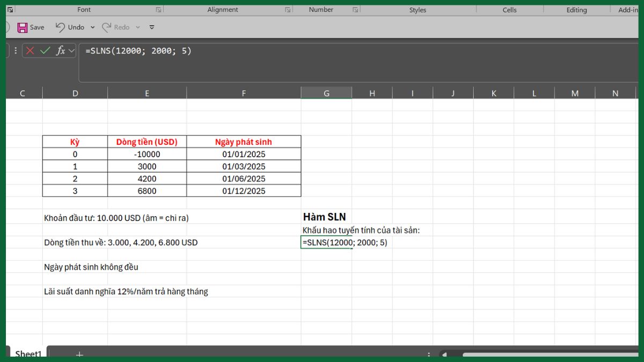644x362 pixels.
Task: Select the column G header
Action: [326, 92]
